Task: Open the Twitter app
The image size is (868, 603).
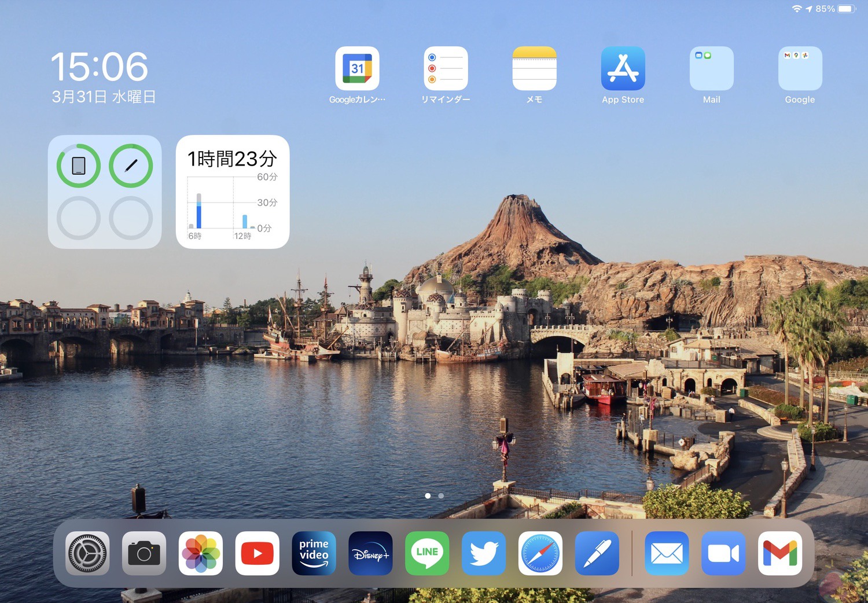Action: [484, 553]
